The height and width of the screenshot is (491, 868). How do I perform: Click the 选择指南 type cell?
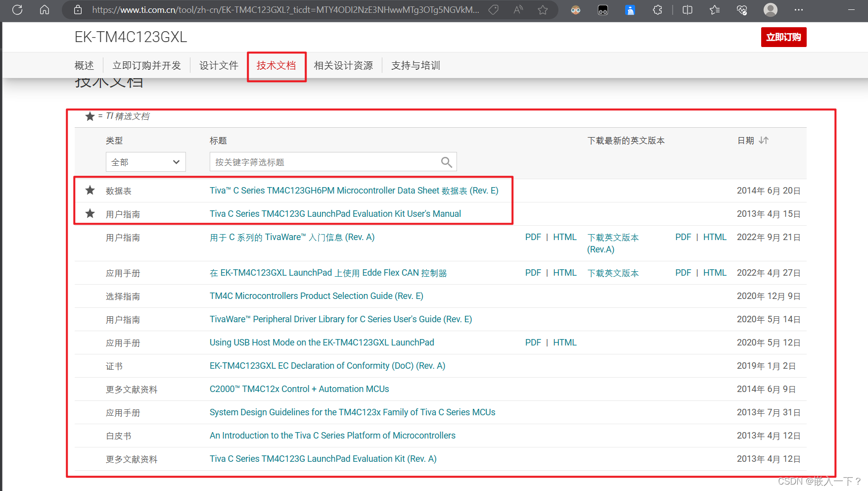point(123,296)
